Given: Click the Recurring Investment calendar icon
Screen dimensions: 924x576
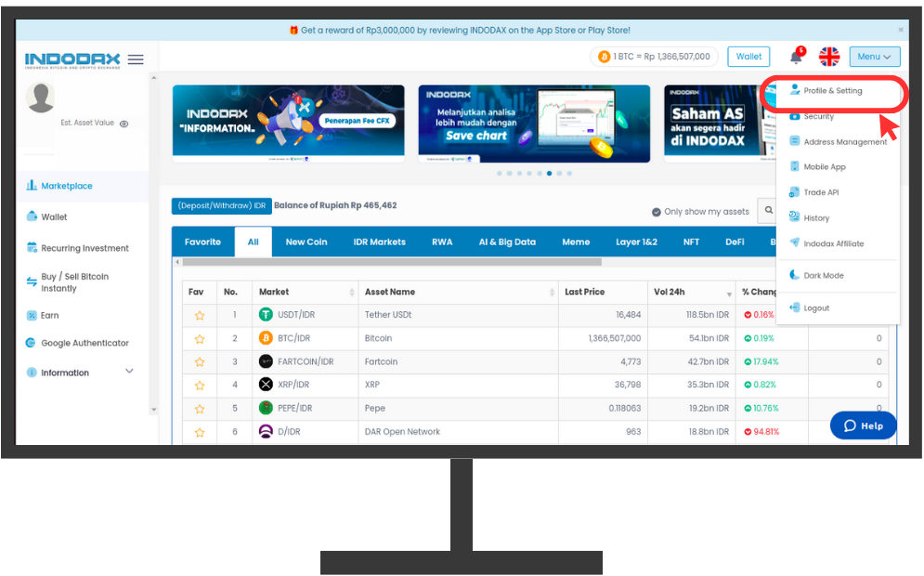Looking at the screenshot, I should (32, 248).
